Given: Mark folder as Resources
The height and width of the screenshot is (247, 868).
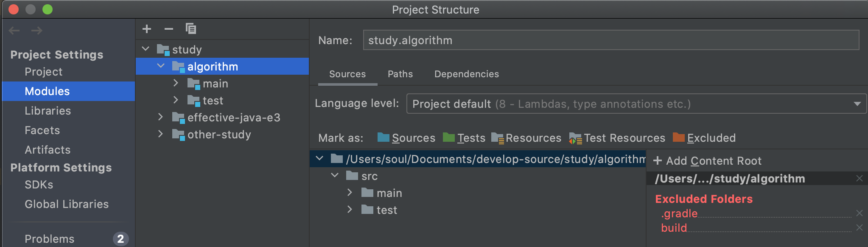Looking at the screenshot, I should (x=526, y=138).
